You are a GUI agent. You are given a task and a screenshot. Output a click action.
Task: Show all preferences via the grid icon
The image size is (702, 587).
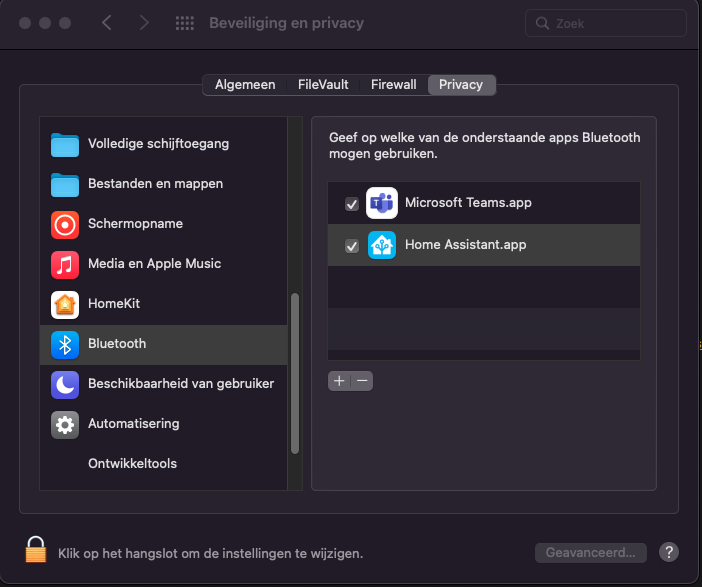click(x=184, y=23)
